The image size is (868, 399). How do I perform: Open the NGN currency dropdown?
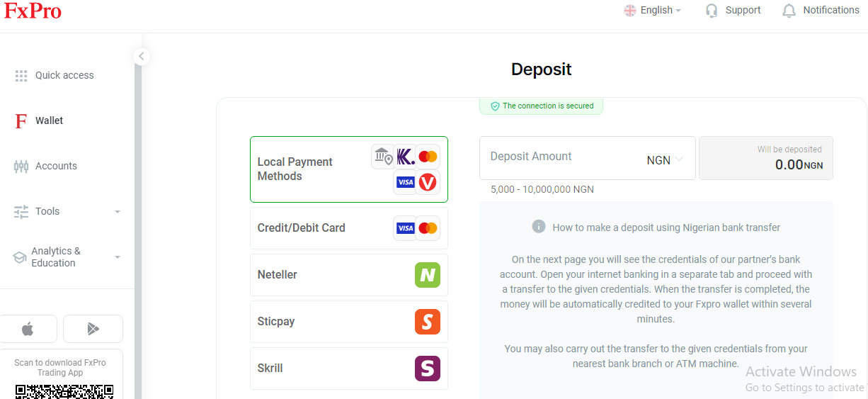pyautogui.click(x=665, y=160)
